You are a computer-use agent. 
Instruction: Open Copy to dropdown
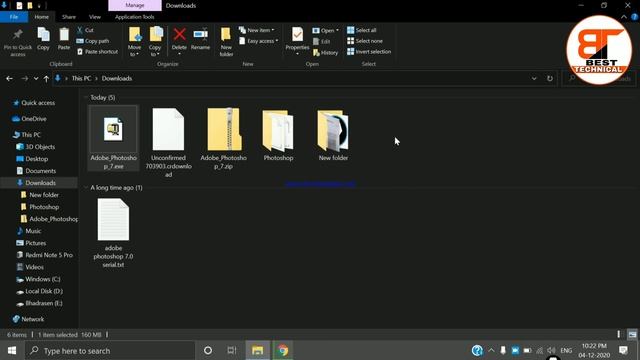[x=155, y=42]
